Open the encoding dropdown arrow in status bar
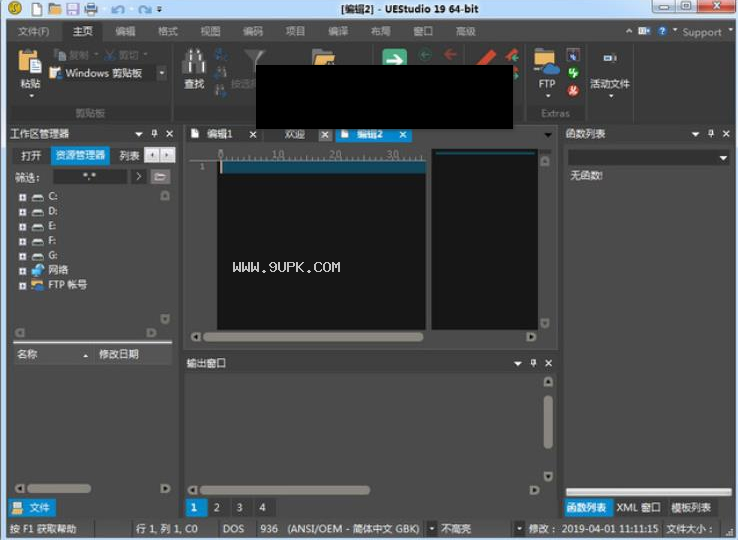Viewport: 738px width, 540px height. pos(431,528)
